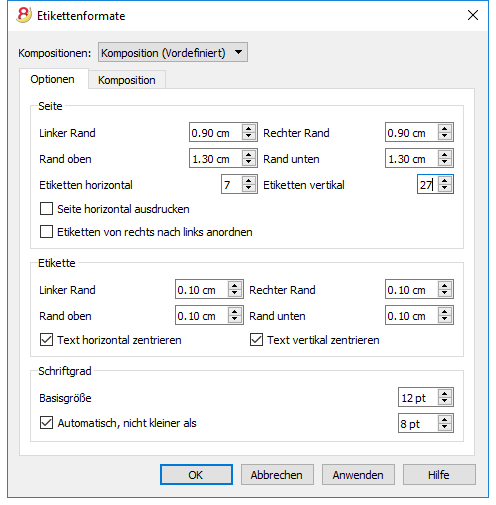Enable Seite horizontal ausdrucken checkbox
The height and width of the screenshot is (505, 496).
click(x=46, y=209)
